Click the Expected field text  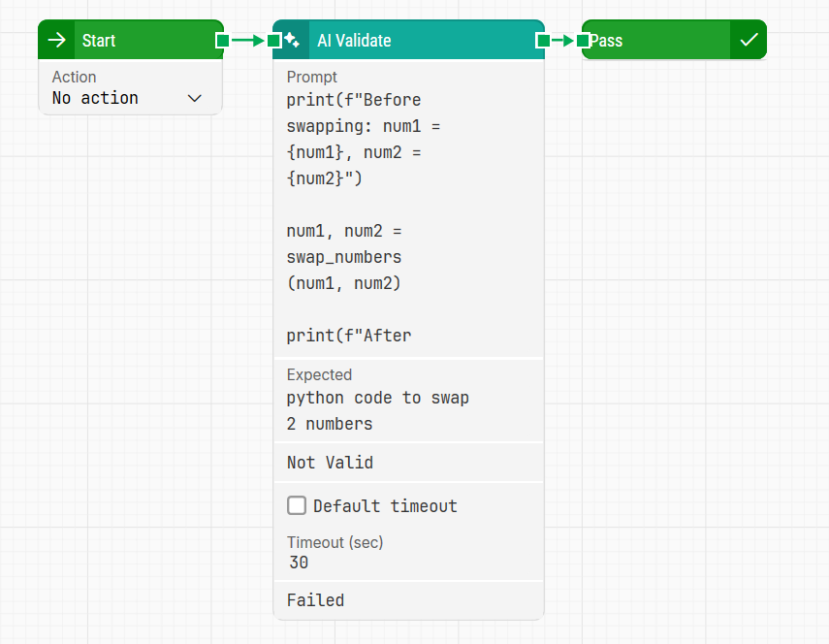pos(377,411)
